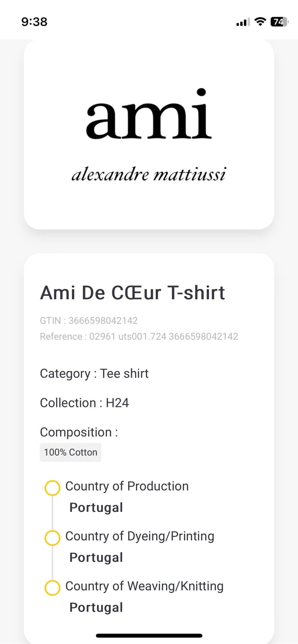This screenshot has height=644, width=298.
Task: Tap the cellular signal bars icon
Action: [243, 22]
